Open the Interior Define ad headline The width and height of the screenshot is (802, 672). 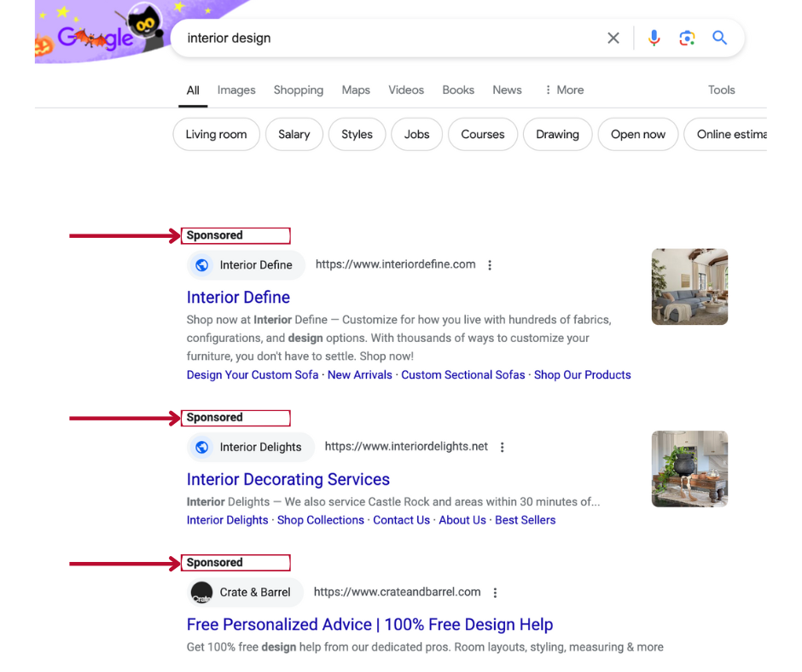click(238, 297)
